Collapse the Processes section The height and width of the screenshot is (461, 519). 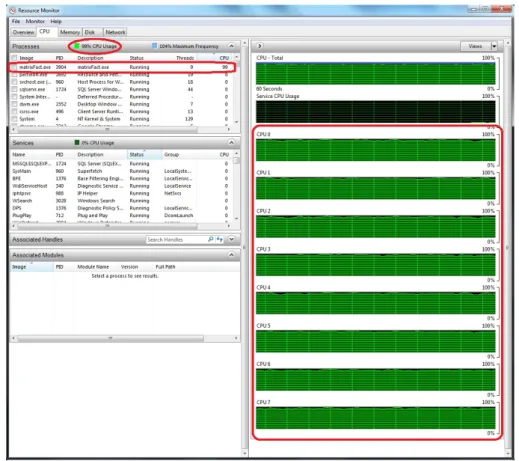pyautogui.click(x=231, y=46)
